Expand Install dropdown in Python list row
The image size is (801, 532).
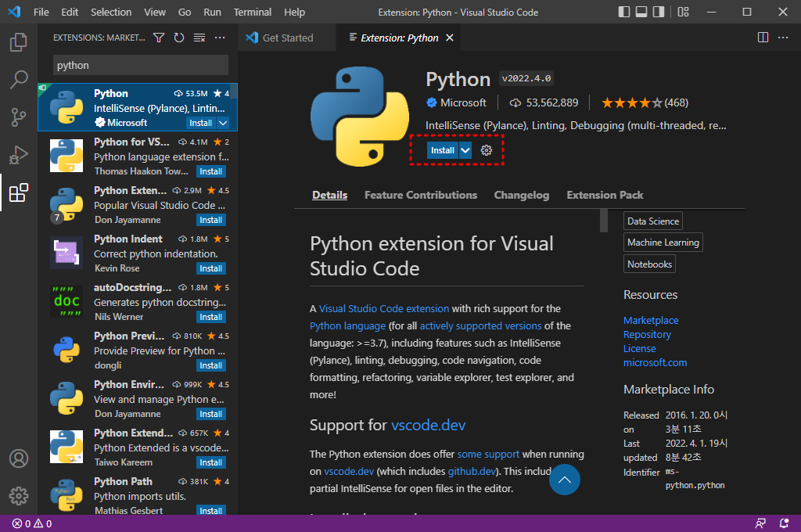pyautogui.click(x=223, y=123)
